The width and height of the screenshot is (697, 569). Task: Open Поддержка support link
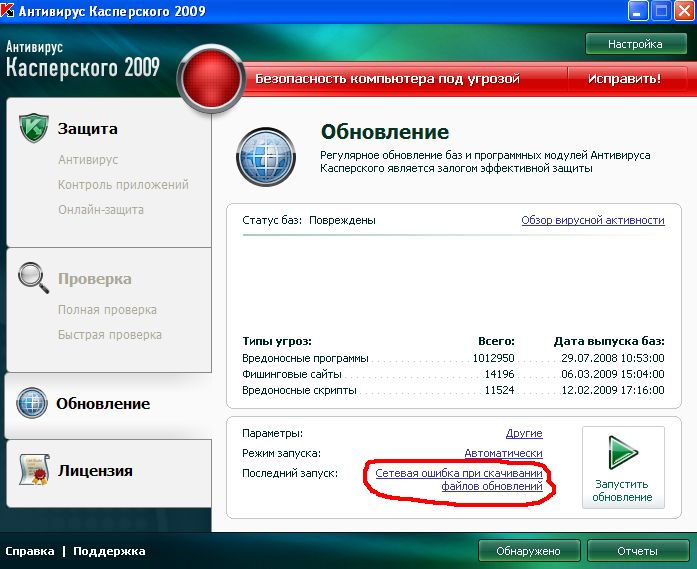[109, 551]
